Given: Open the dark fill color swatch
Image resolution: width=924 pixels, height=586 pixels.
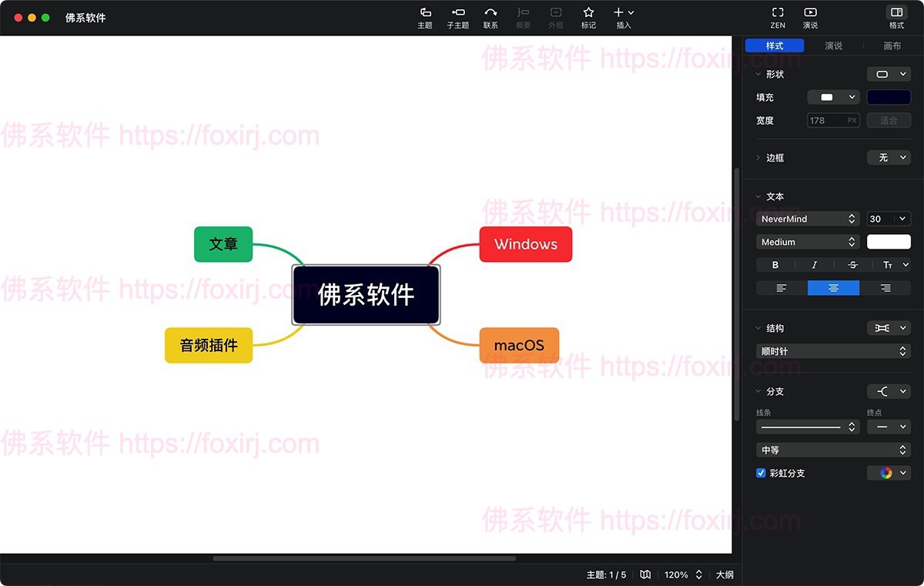Looking at the screenshot, I should pyautogui.click(x=889, y=97).
